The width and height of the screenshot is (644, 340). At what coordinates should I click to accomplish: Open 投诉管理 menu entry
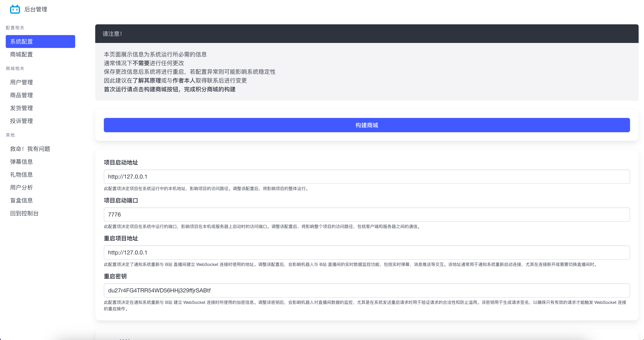[x=21, y=121]
